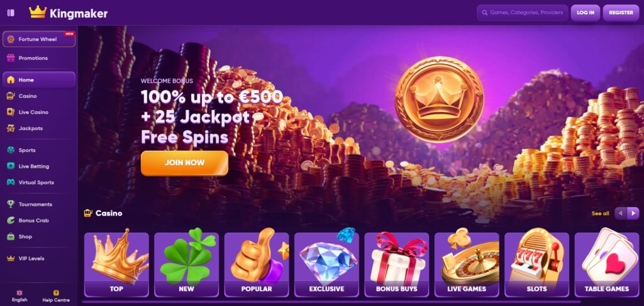Open the English language selector
This screenshot has width=644, height=306.
(19, 296)
